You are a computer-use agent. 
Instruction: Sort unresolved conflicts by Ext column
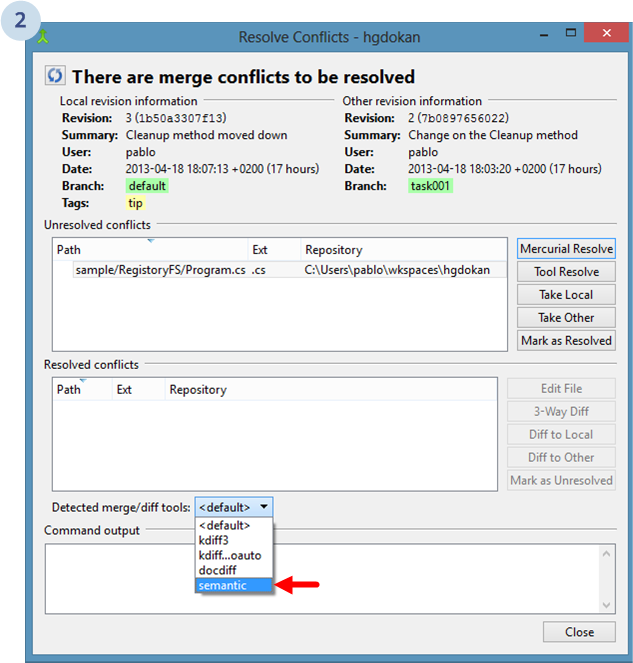click(x=274, y=249)
